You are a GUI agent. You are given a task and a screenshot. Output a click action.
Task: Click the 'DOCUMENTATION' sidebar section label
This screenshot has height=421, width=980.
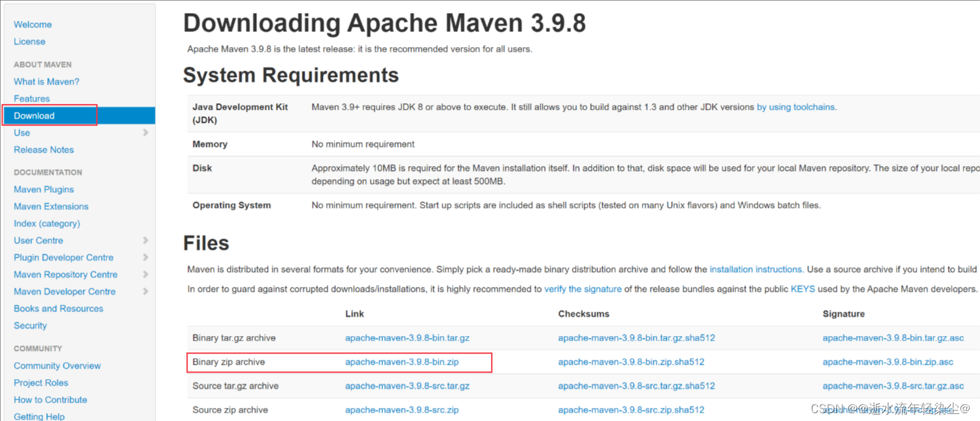pos(48,173)
